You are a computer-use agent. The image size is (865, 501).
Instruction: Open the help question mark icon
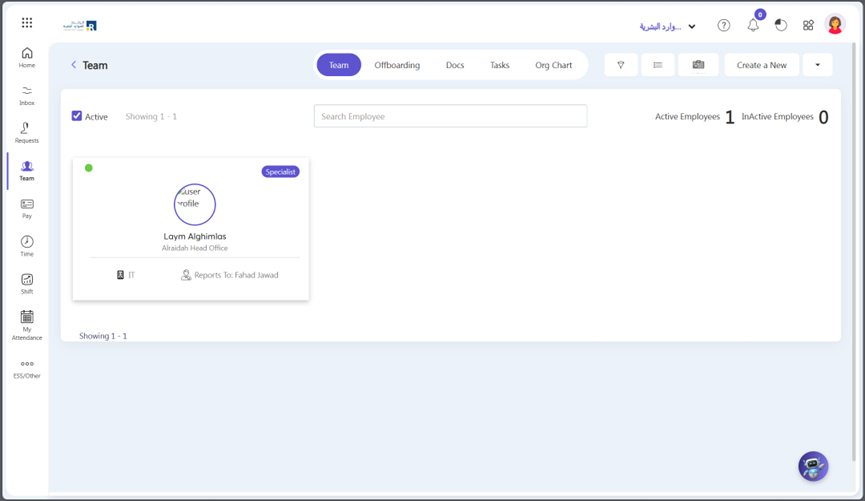coord(723,26)
